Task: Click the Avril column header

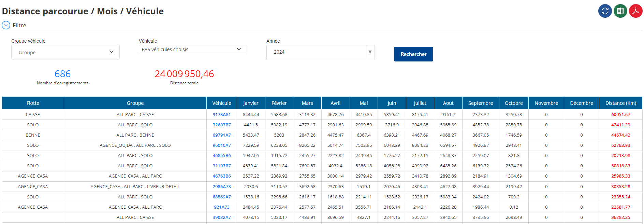Action: click(x=336, y=103)
